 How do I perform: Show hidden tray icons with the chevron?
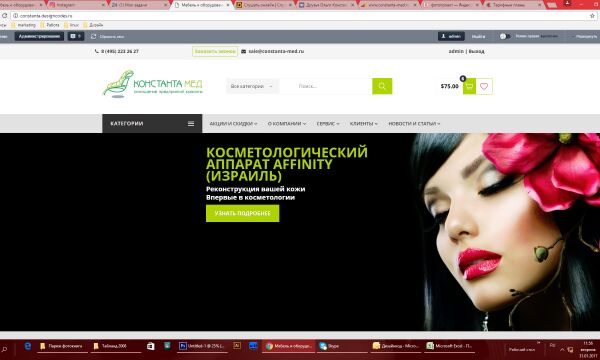point(562,349)
